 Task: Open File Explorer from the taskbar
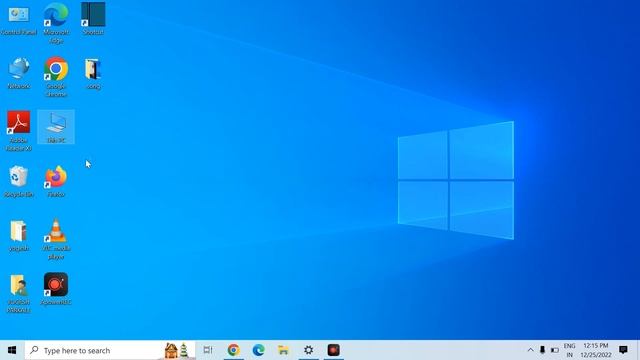[283, 350]
